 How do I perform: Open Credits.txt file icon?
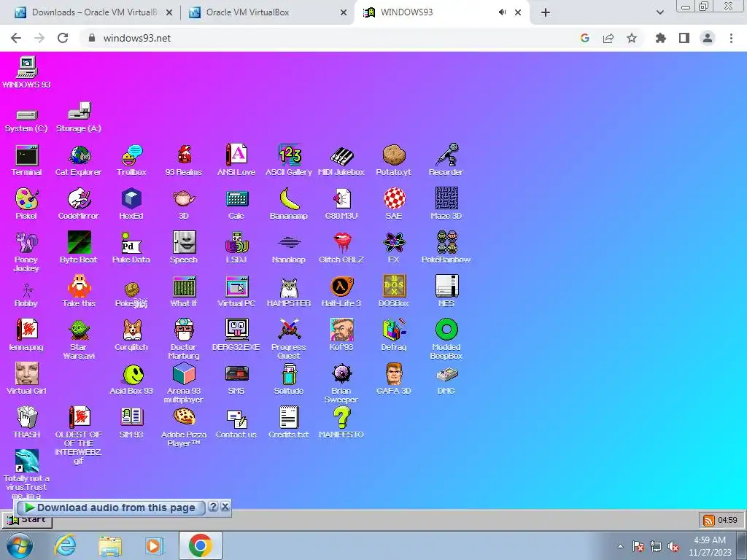click(289, 423)
